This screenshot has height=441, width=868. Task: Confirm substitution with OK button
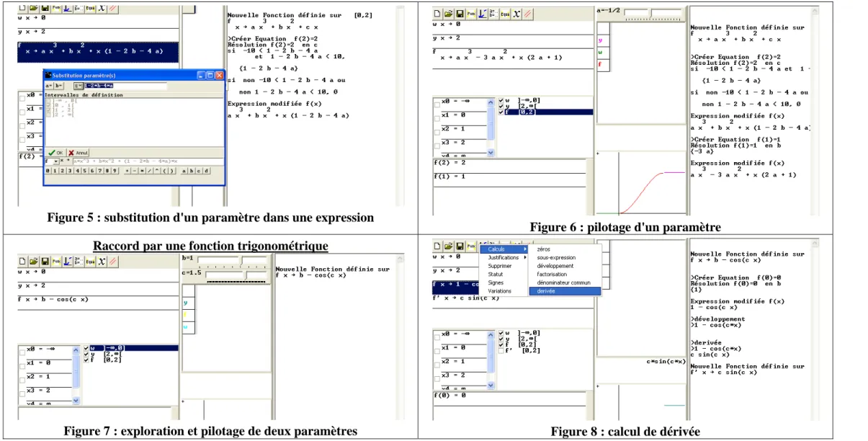point(55,153)
